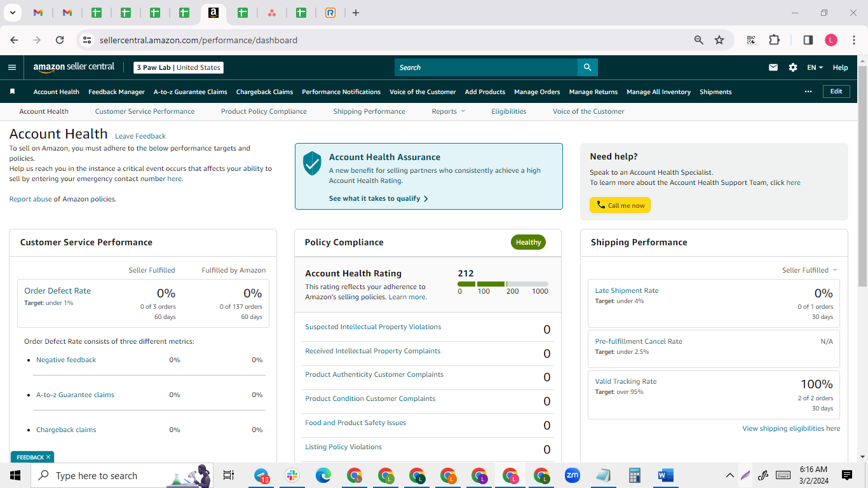Viewport: 868px width, 488px height.
Task: Open the Seller Fulfilled dropdown in Shipping Performance
Action: click(810, 270)
